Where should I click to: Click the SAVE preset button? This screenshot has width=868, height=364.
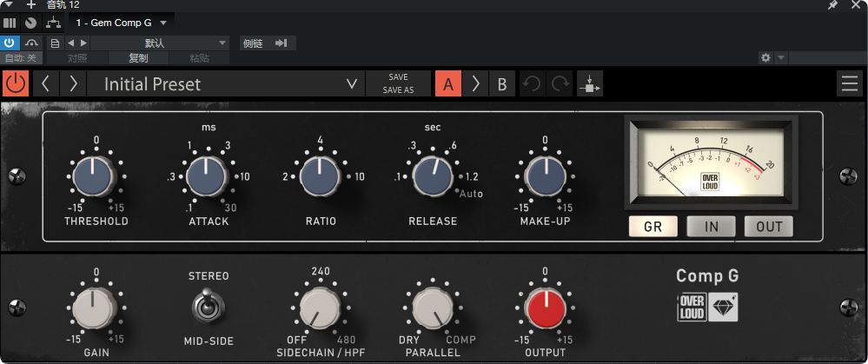point(398,77)
